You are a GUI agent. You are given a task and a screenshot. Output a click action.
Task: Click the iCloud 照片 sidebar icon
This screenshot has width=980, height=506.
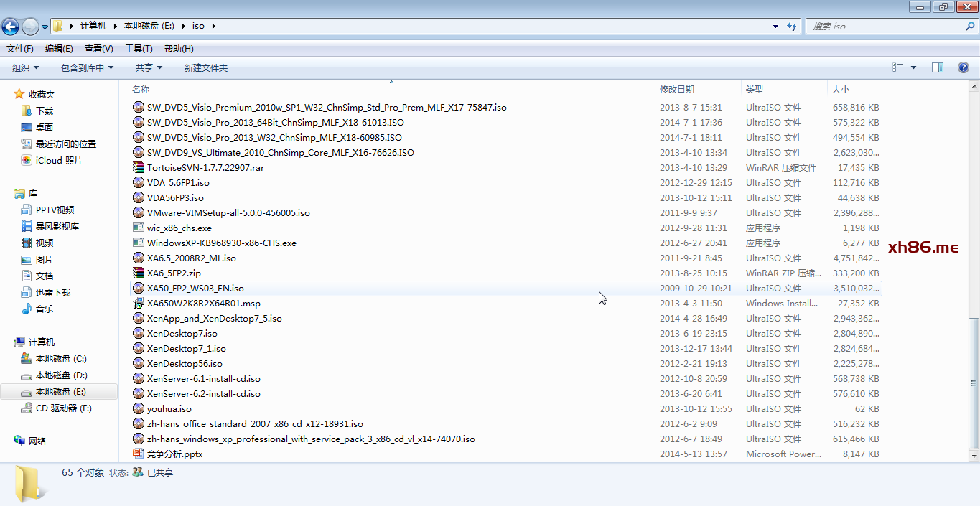[27, 160]
